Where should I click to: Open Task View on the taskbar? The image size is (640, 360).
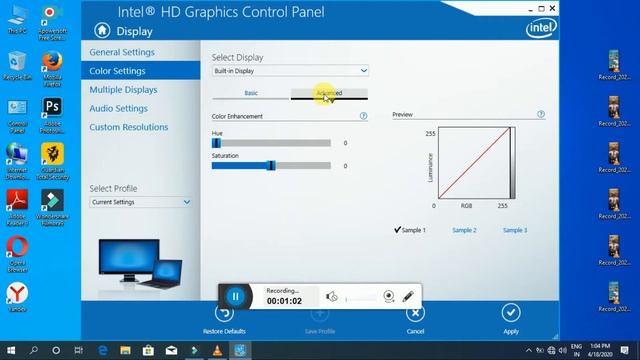click(78, 350)
